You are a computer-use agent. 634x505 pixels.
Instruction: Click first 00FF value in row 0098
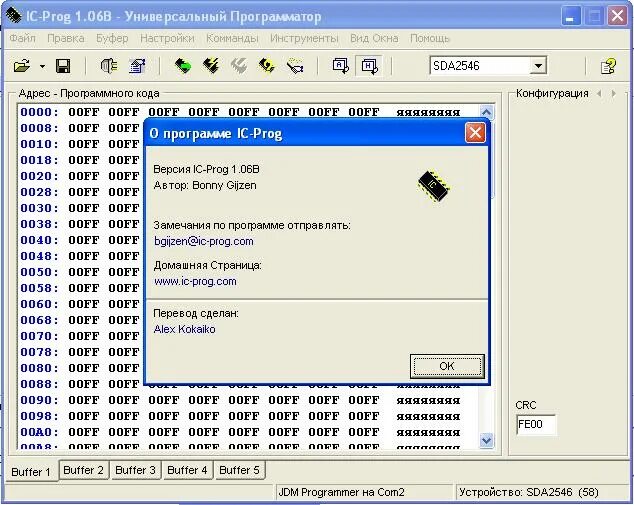click(84, 416)
